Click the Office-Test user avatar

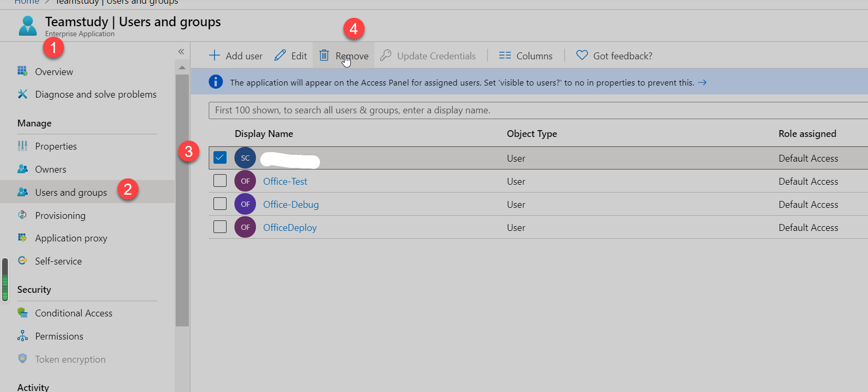[245, 181]
